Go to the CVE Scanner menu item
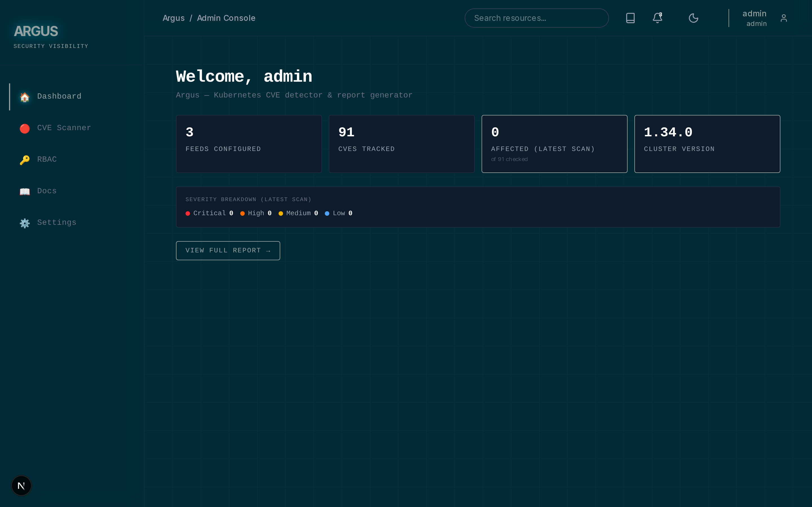This screenshot has width=812, height=507. [64, 128]
